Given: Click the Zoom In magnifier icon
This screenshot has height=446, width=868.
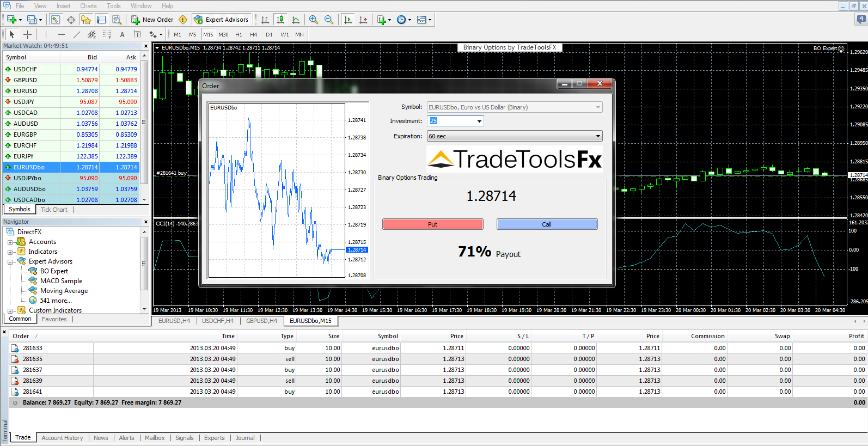Looking at the screenshot, I should pos(314,20).
